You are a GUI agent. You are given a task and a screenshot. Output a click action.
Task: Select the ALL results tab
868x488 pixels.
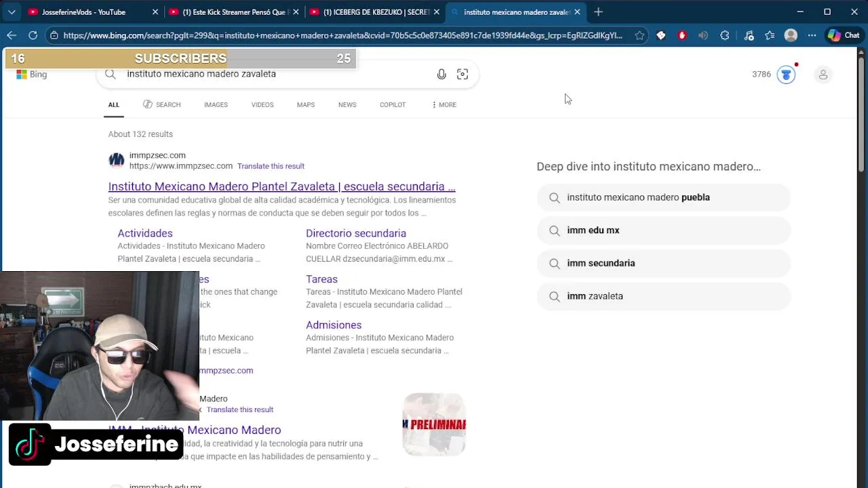(113, 104)
